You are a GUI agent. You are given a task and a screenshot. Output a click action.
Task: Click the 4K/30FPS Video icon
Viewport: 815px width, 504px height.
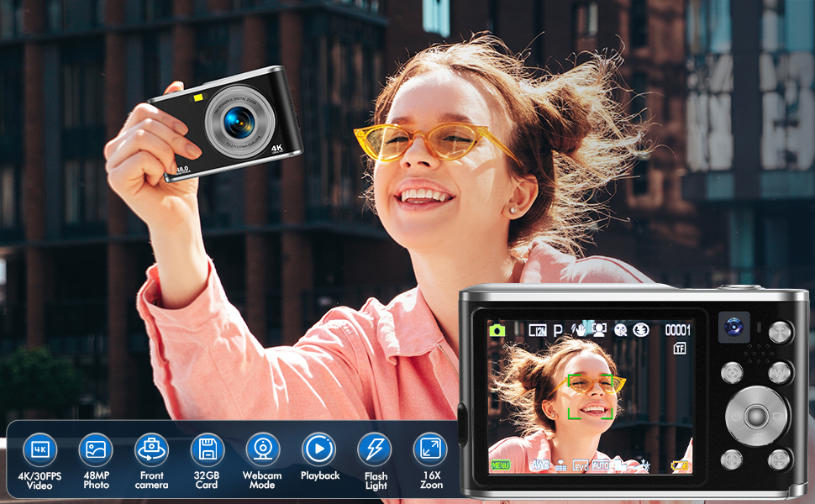pyautogui.click(x=40, y=450)
